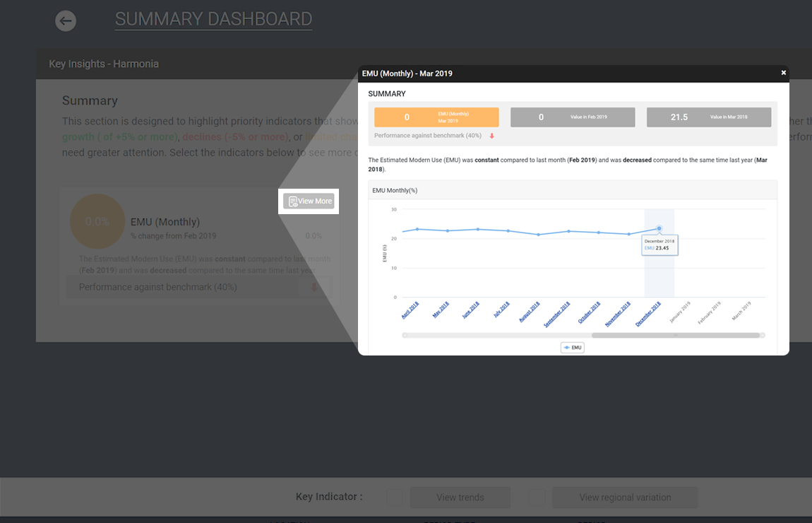Click the document icon inside View More
Screen dimensions: 812x523
292,201
